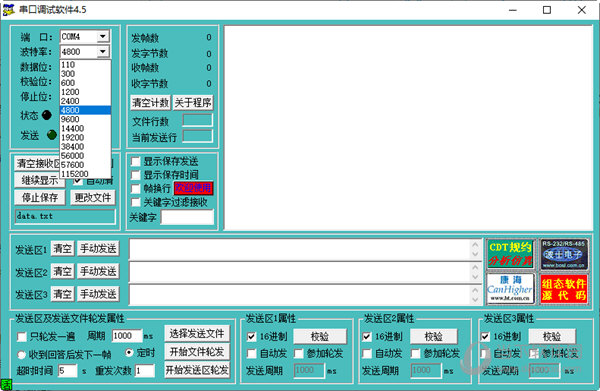Select highlighted 4800 list entry
600x391 pixels.
pos(85,110)
